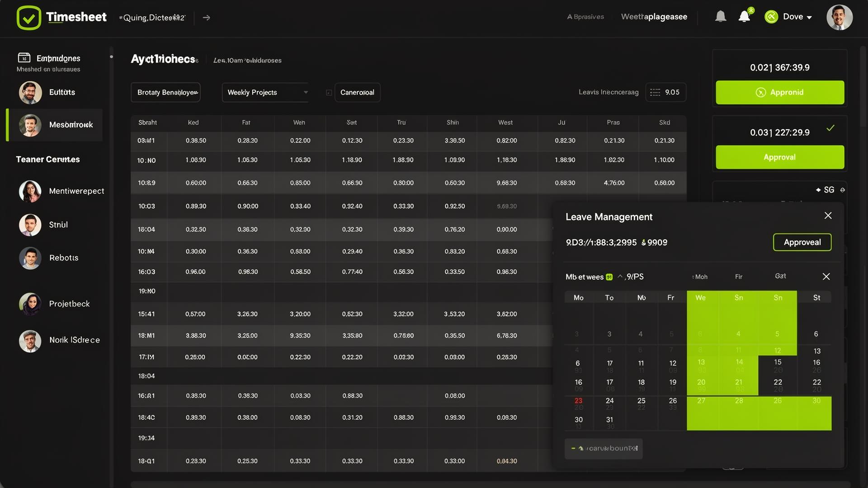The width and height of the screenshot is (868, 488).
Task: Close the calendar month header row
Action: click(826, 277)
